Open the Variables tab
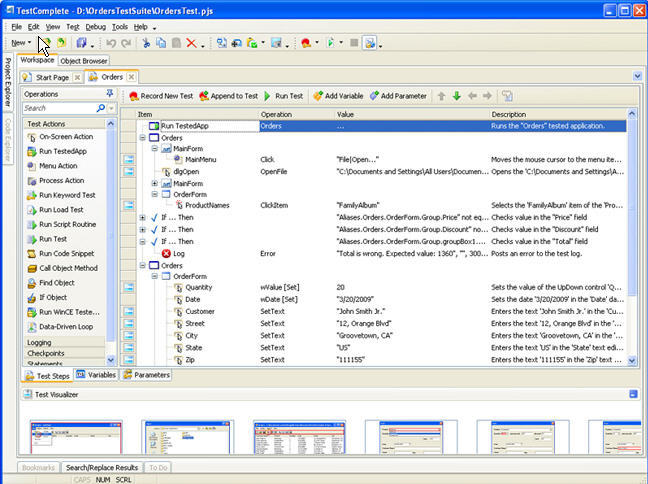Image resolution: width=648 pixels, height=484 pixels. [96, 375]
